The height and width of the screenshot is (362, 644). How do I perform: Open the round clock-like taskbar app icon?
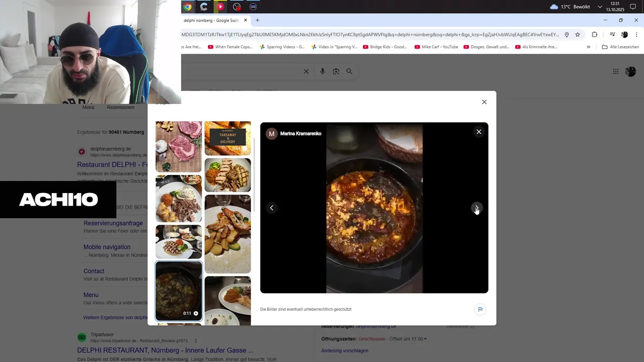coord(237,7)
